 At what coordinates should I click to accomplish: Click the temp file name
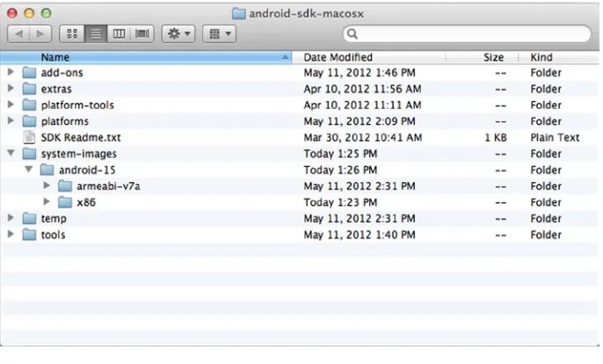[x=54, y=219]
